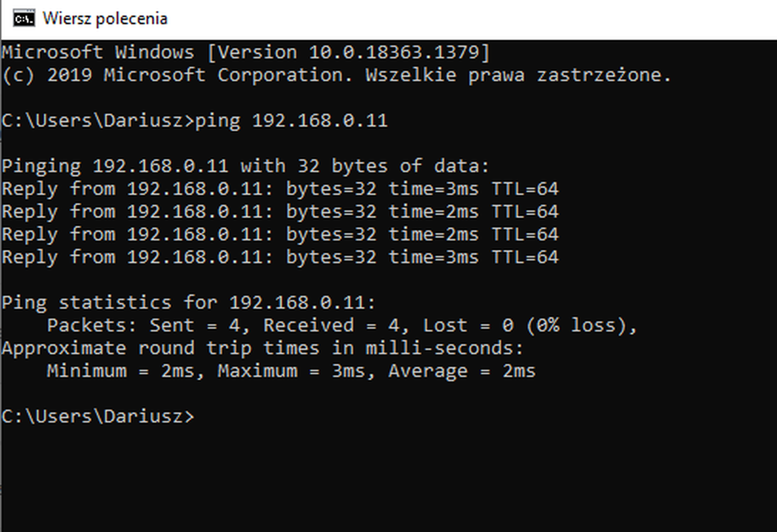Click "TTL=64" on the second Reply line
777x532 pixels.
[525, 212]
